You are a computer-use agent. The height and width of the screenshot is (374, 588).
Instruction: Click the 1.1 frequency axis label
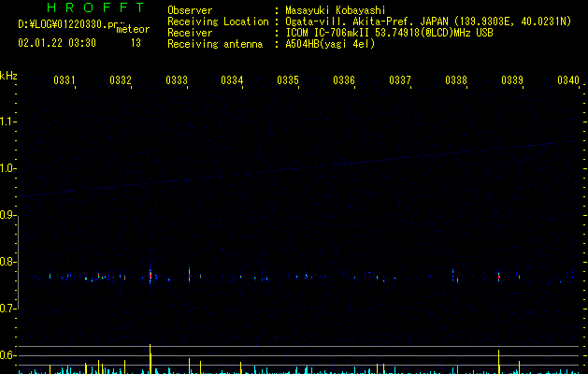pos(7,122)
